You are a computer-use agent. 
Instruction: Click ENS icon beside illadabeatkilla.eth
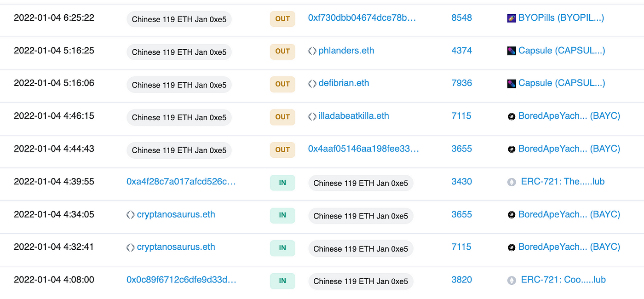(312, 117)
